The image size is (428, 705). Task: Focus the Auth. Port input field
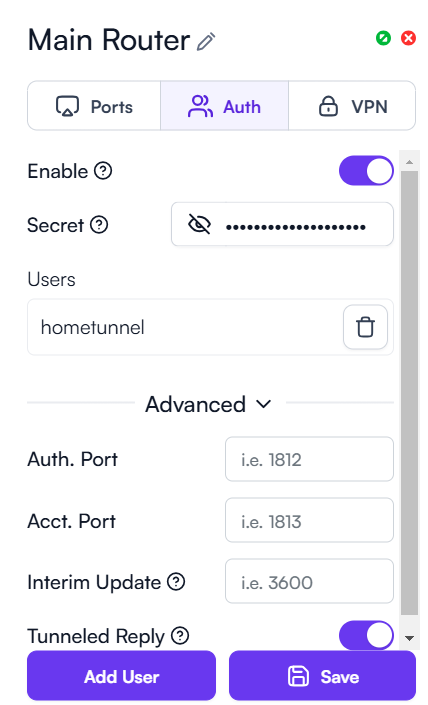pos(309,459)
